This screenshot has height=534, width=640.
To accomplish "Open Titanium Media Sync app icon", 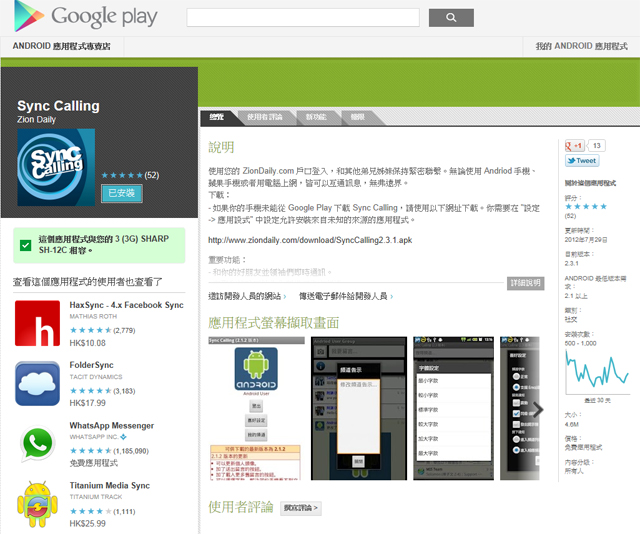I will click(38, 504).
